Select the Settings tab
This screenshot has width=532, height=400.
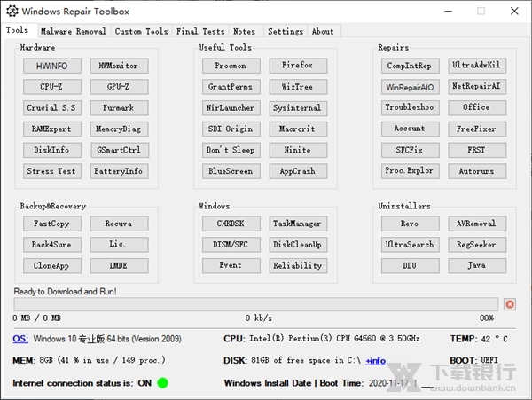point(286,31)
